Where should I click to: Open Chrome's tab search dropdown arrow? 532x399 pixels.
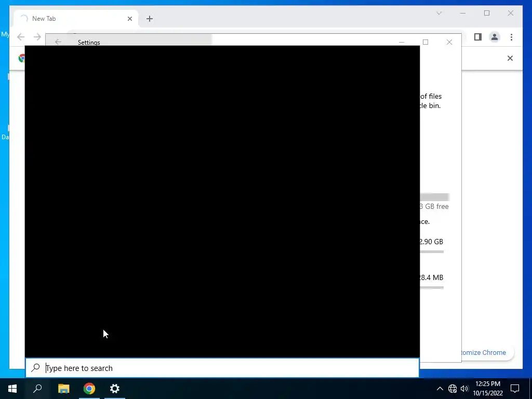439,13
